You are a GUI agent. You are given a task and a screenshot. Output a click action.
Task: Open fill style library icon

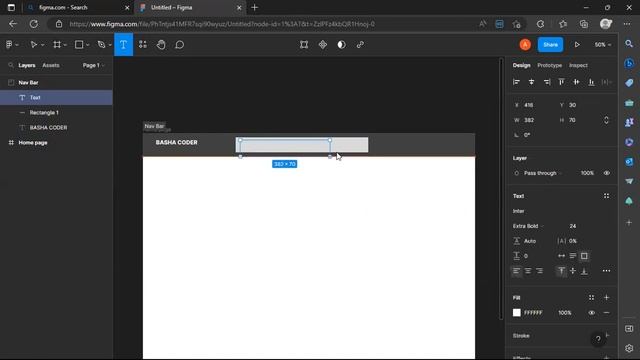(591, 298)
